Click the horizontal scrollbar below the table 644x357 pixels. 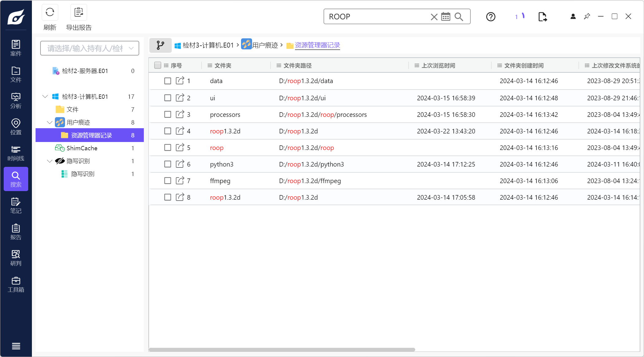point(282,350)
